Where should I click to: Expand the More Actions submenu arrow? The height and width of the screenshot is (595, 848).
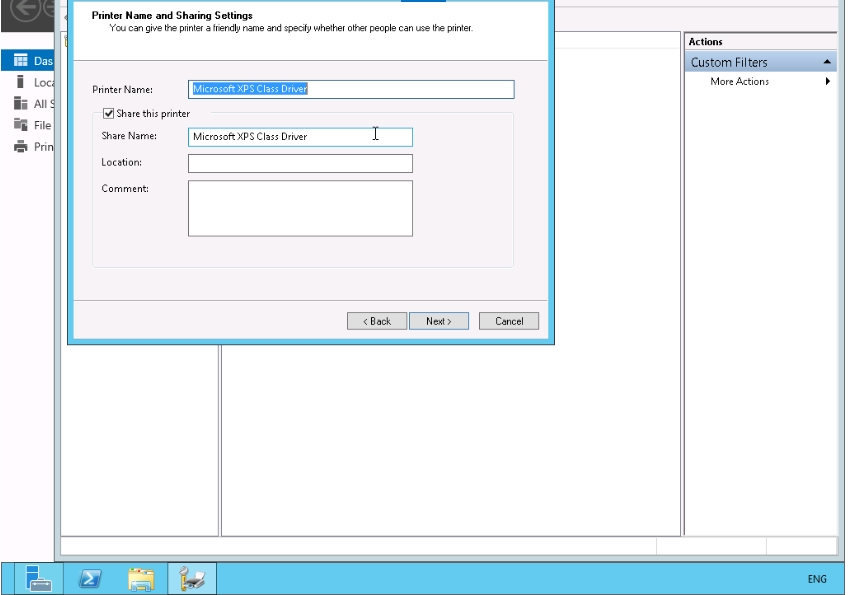827,82
